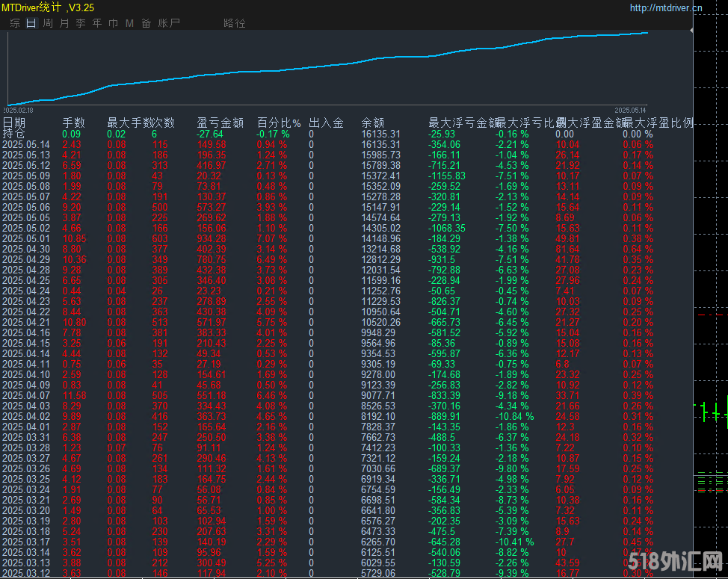Open the 周 weekly statistics tab
Viewport: 728px width, 579px height.
tap(48, 23)
